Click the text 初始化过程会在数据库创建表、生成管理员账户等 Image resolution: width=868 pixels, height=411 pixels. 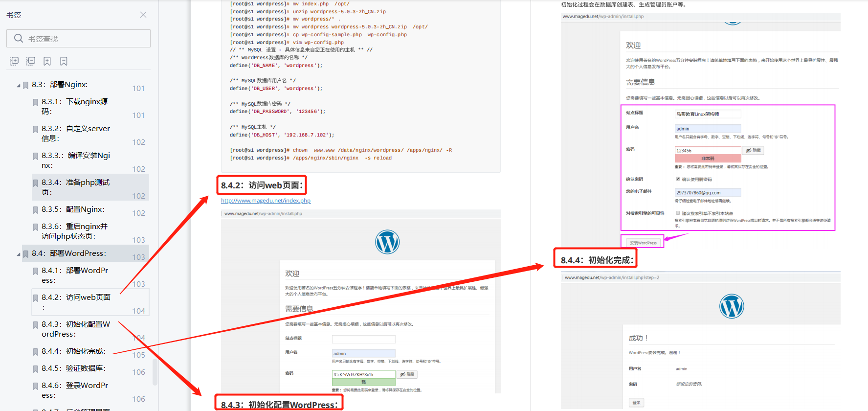point(623,4)
